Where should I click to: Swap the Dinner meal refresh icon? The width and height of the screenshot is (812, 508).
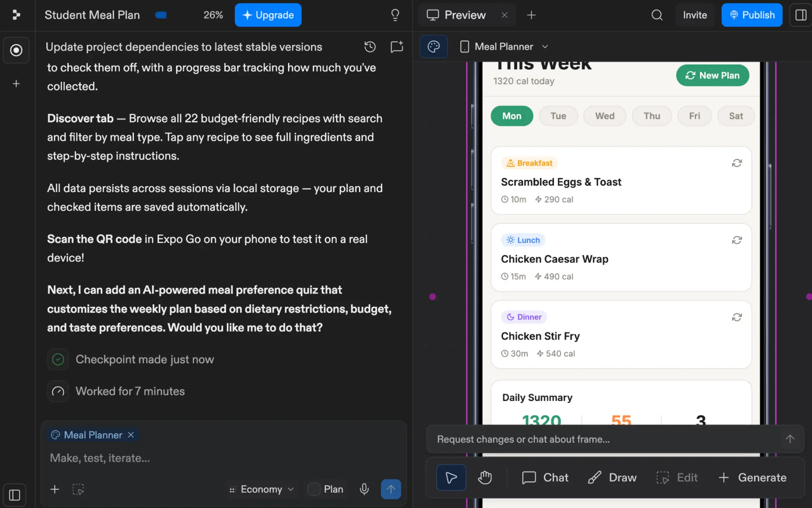(x=737, y=317)
